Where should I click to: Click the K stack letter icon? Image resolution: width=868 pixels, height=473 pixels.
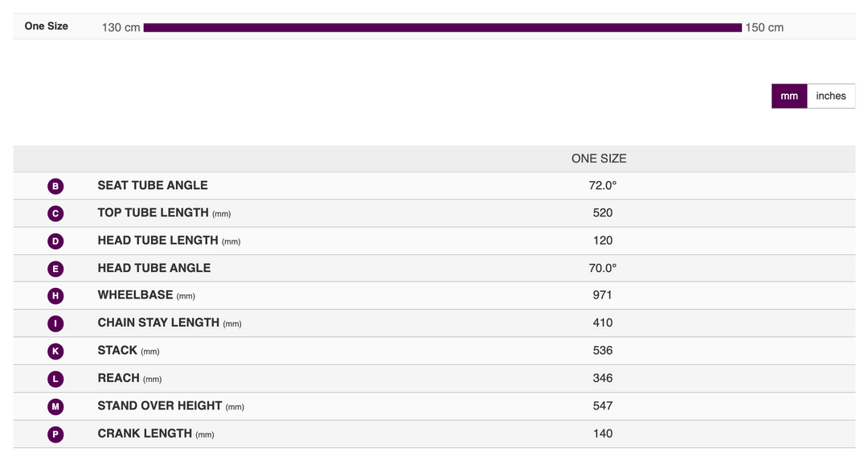(x=55, y=352)
